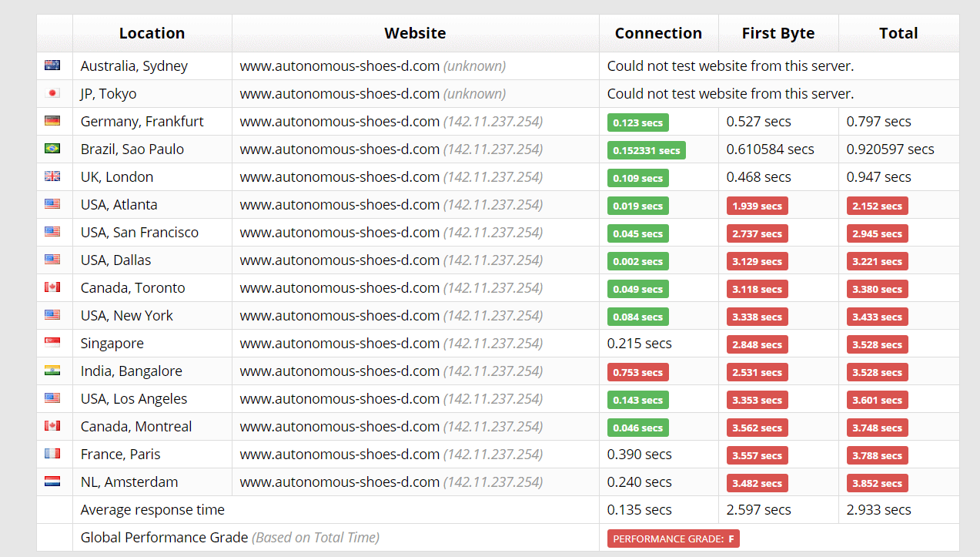Click the Singapore flag icon
The image size is (980, 557).
point(52,343)
